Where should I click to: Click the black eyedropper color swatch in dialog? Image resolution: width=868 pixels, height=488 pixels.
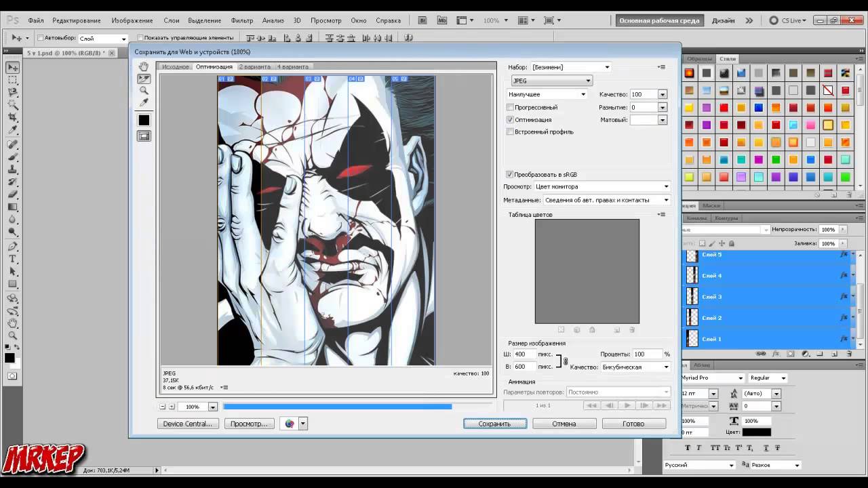click(144, 120)
